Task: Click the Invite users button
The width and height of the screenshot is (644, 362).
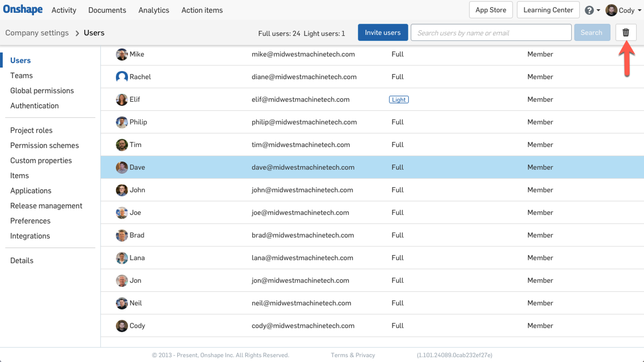Action: pyautogui.click(x=382, y=32)
